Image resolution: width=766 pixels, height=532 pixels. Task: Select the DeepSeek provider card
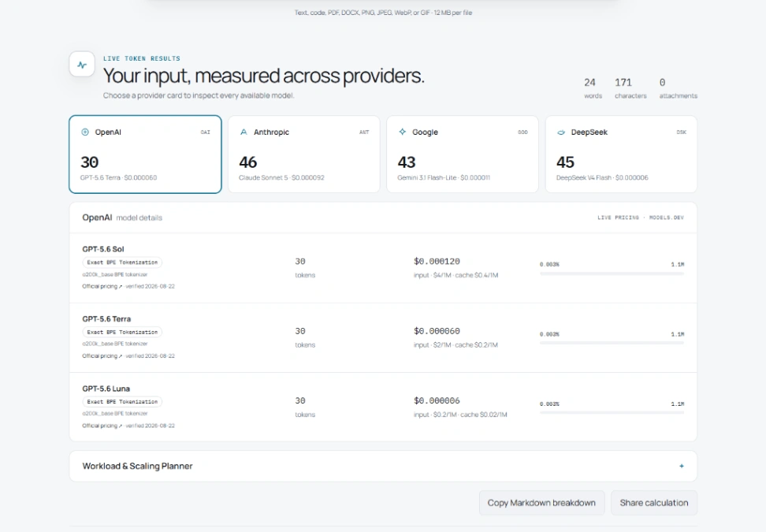621,154
